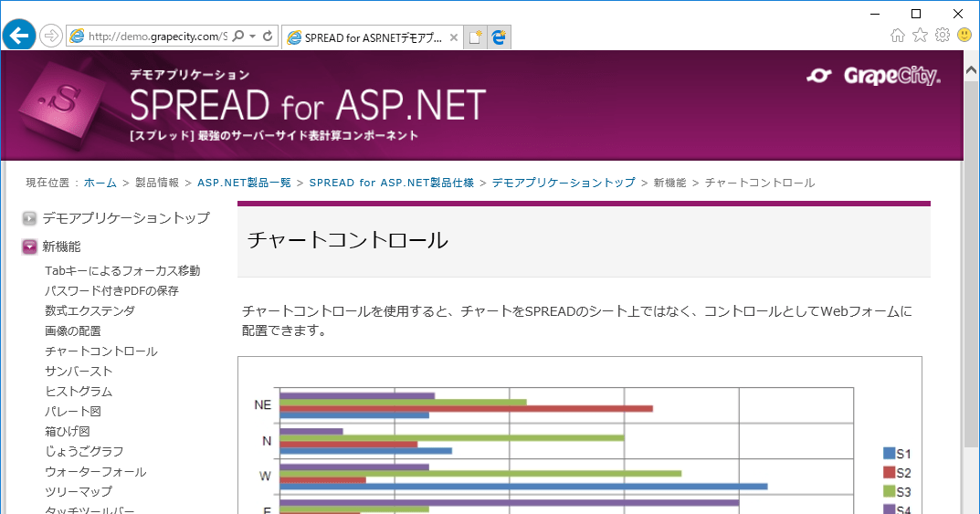The height and width of the screenshot is (514, 980).
Task: Follow the ASP.NET製品一覧 breadcrumb link
Action: (x=244, y=183)
